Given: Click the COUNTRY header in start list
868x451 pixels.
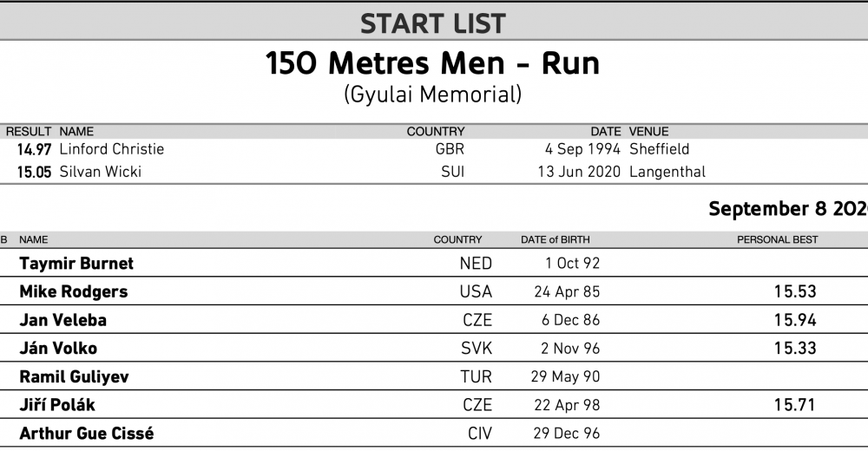Looking at the screenshot, I should [x=457, y=239].
